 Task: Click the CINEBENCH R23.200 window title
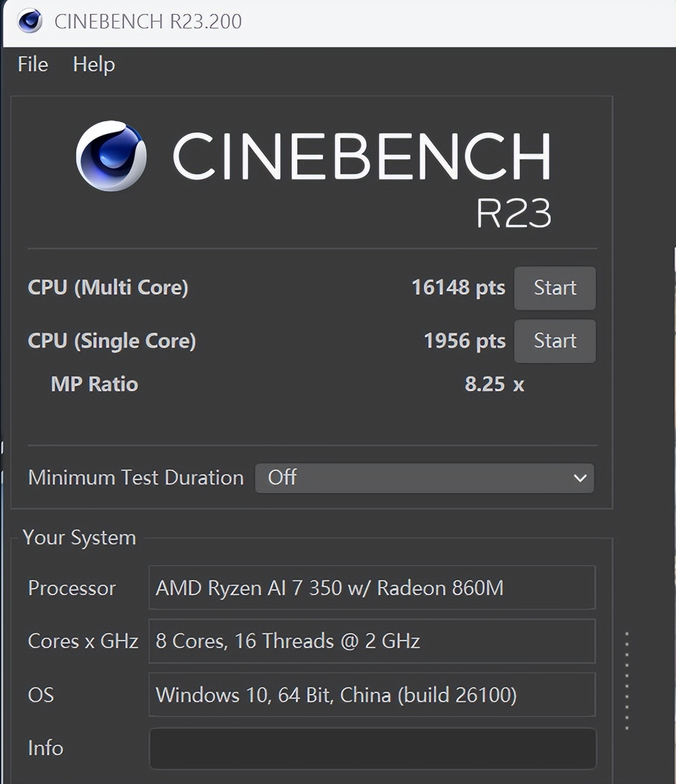coord(148,21)
